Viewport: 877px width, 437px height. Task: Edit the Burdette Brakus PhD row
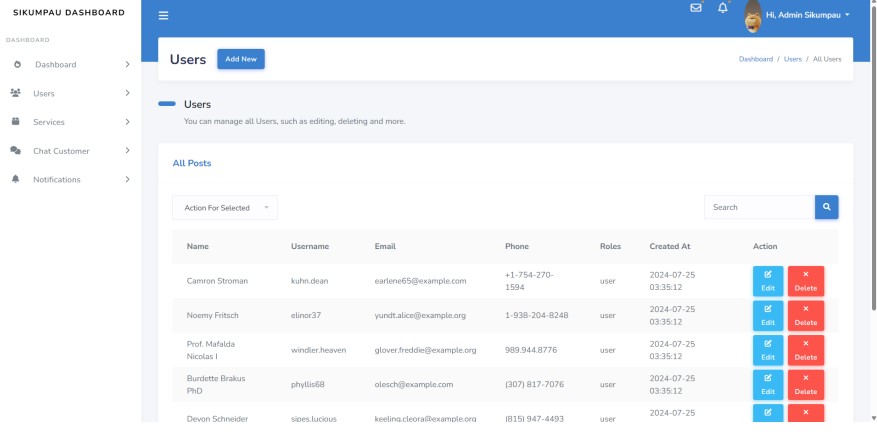[768, 385]
